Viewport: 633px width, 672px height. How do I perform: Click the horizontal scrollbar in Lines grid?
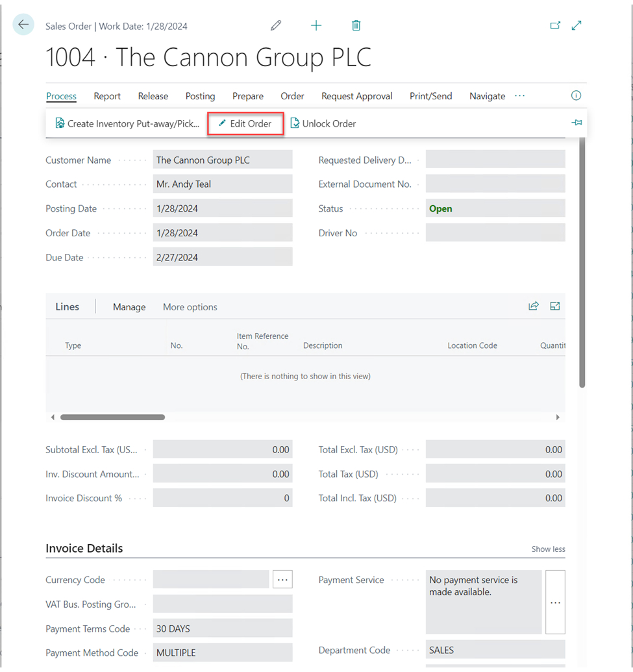[112, 417]
